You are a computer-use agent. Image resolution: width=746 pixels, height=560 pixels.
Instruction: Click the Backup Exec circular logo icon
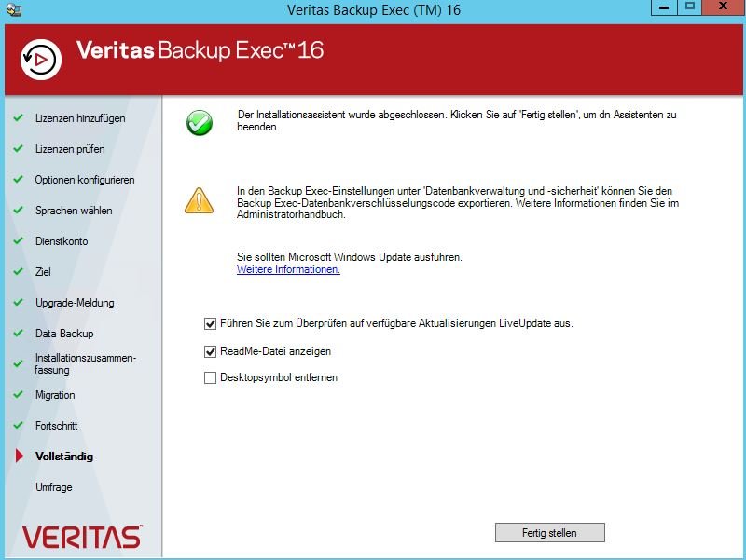click(x=41, y=60)
